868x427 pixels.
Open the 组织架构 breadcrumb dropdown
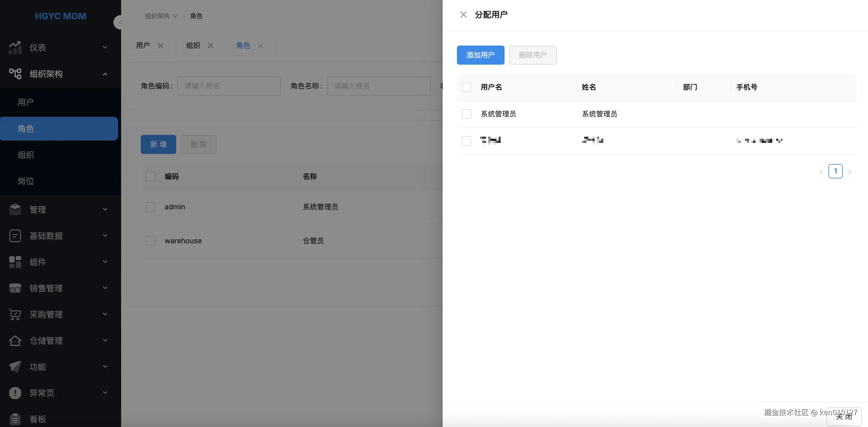click(x=161, y=16)
